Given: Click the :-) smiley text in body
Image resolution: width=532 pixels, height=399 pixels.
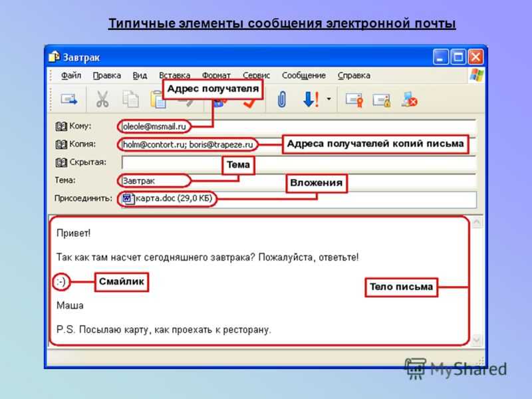Looking at the screenshot, I should (61, 281).
